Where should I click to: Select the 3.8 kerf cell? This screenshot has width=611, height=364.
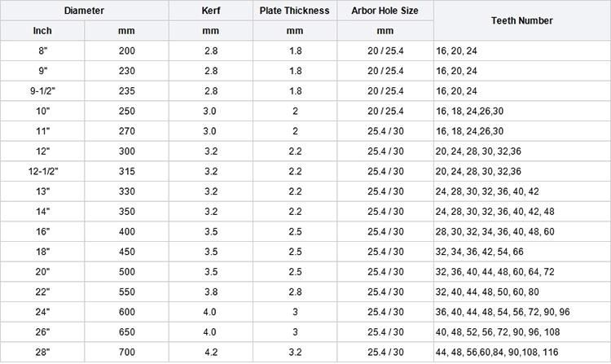(x=211, y=292)
